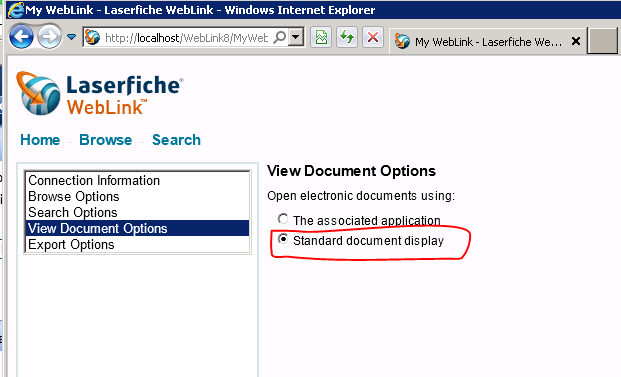621x377 pixels.
Task: Select View Document Options list item
Action: [x=137, y=228]
